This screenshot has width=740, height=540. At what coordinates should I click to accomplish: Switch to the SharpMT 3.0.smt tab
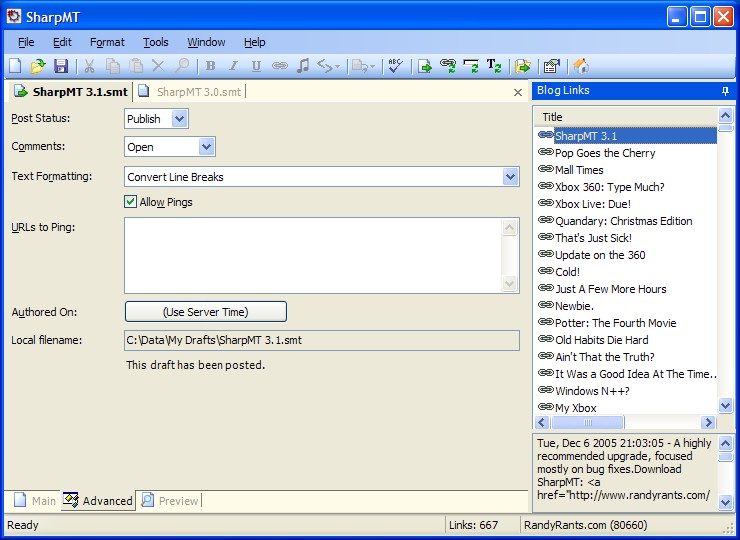191,92
